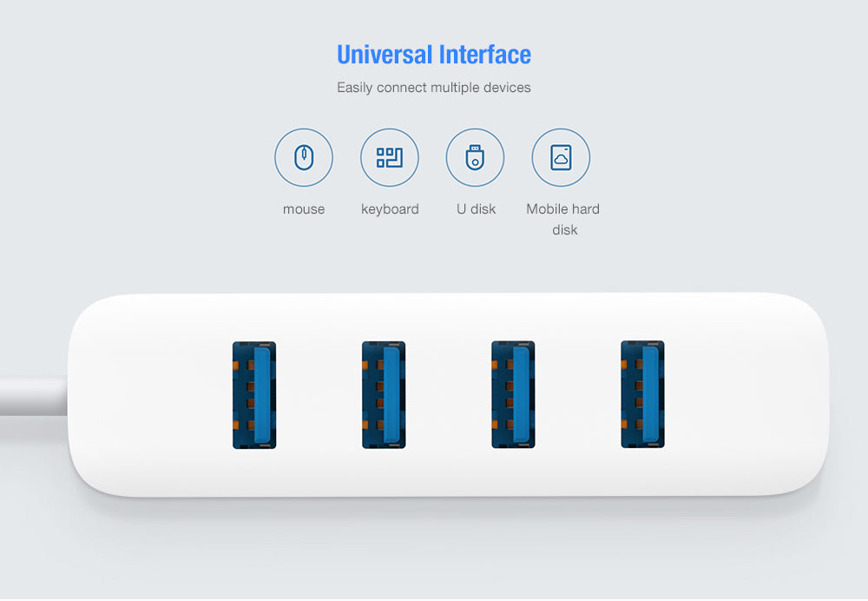Click the word "Universal" in the heading
This screenshot has height=601, width=868.
pos(385,55)
